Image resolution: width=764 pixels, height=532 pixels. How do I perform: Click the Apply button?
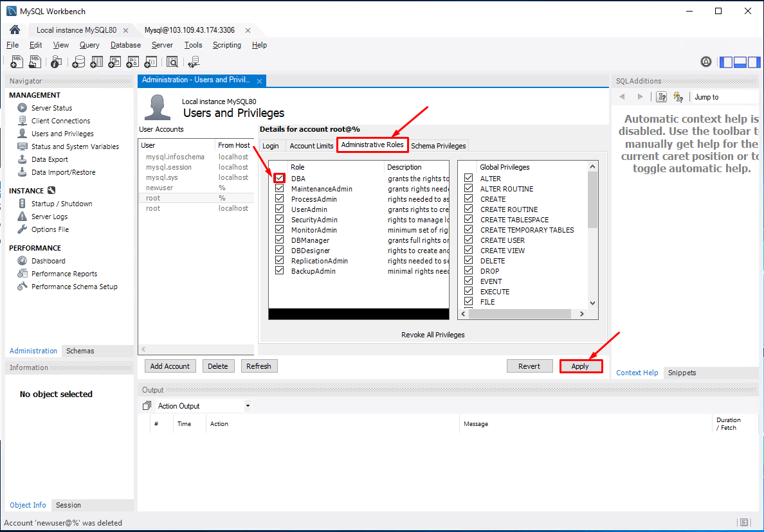click(x=580, y=366)
